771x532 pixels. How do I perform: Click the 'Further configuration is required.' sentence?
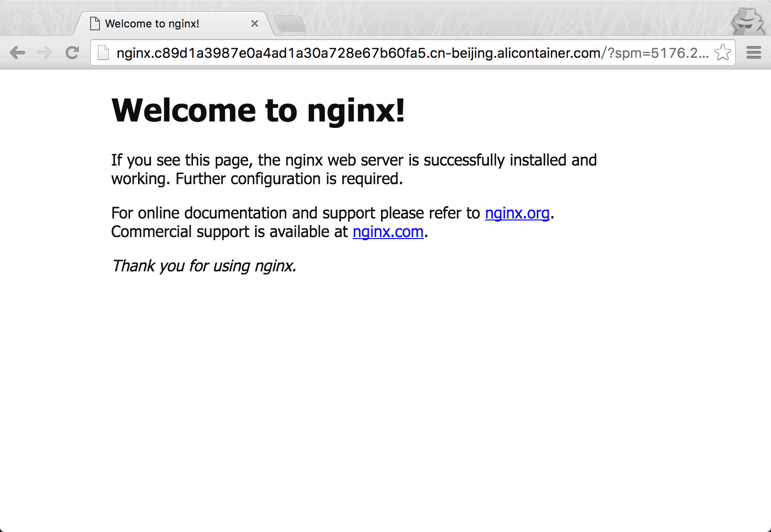(289, 179)
